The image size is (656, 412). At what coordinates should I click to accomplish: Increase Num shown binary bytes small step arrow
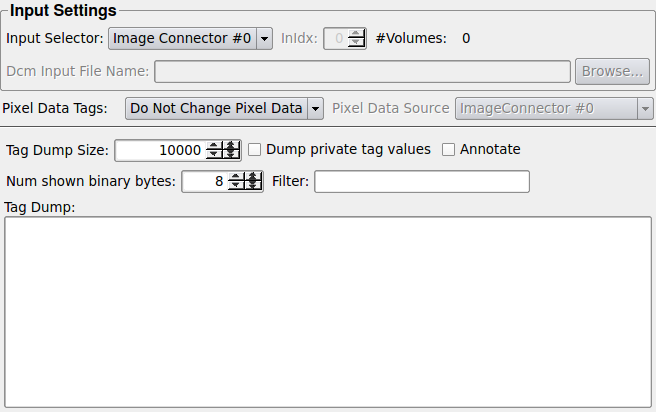[x=236, y=177]
